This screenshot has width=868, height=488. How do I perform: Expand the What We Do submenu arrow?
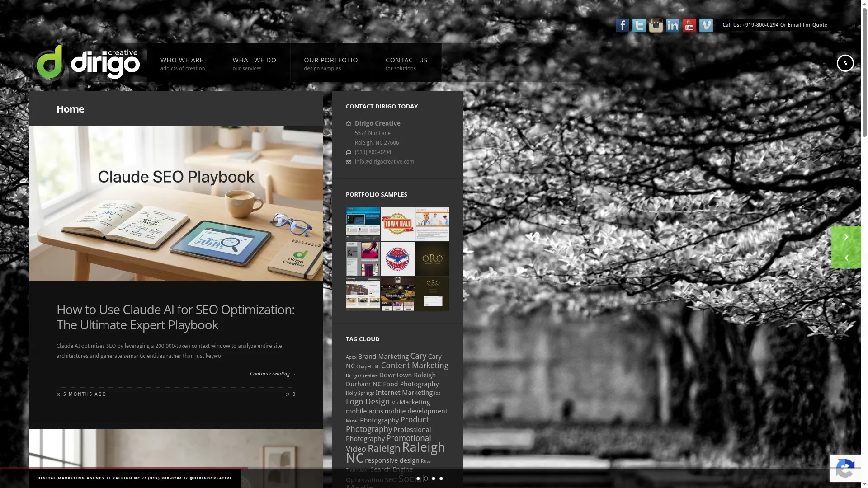[284, 64]
